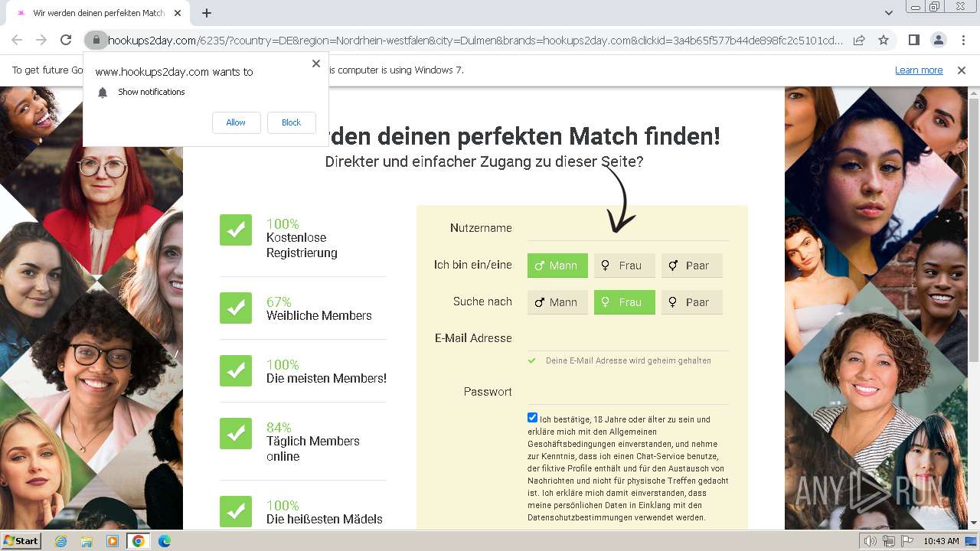Click the share page icon in address bar
The height and width of the screenshot is (551, 980).
(x=859, y=40)
